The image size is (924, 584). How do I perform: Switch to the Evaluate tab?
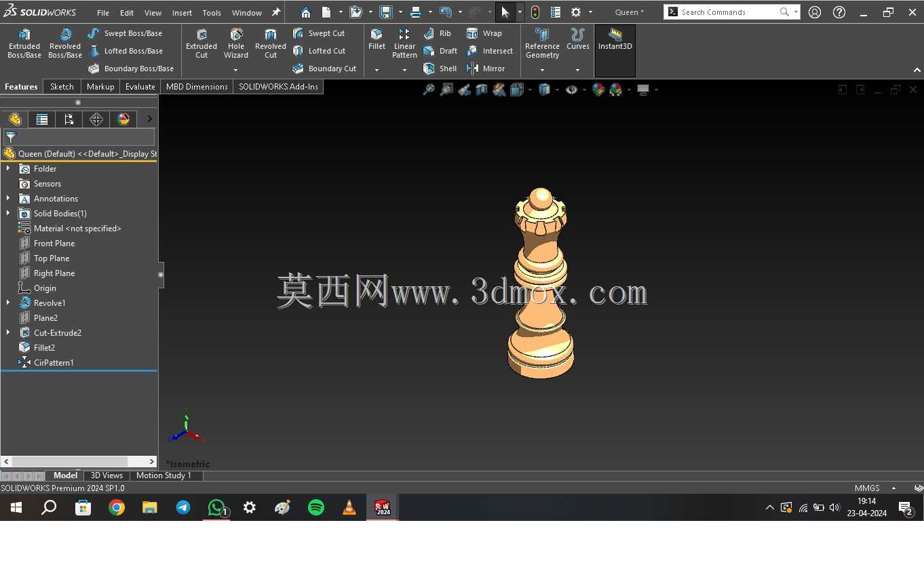140,86
